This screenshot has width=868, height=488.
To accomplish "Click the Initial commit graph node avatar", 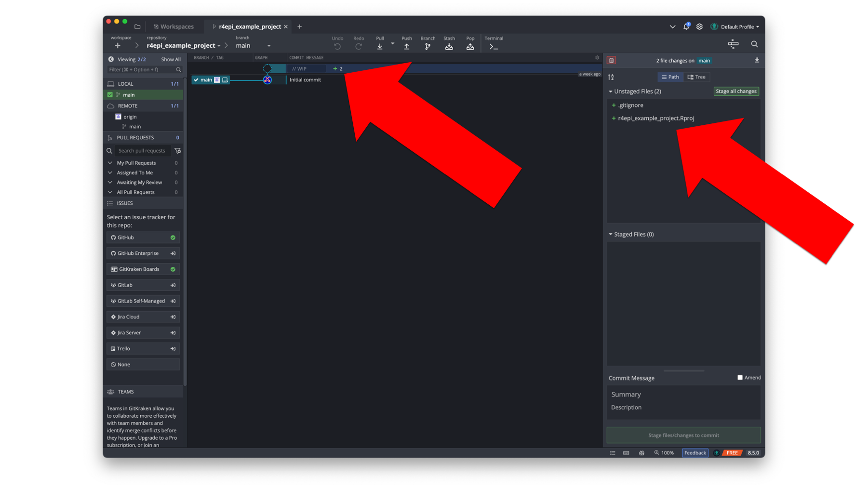I will pos(267,80).
